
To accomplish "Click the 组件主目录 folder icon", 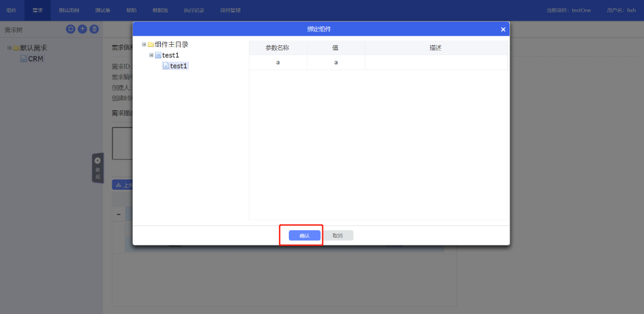I will [x=151, y=44].
